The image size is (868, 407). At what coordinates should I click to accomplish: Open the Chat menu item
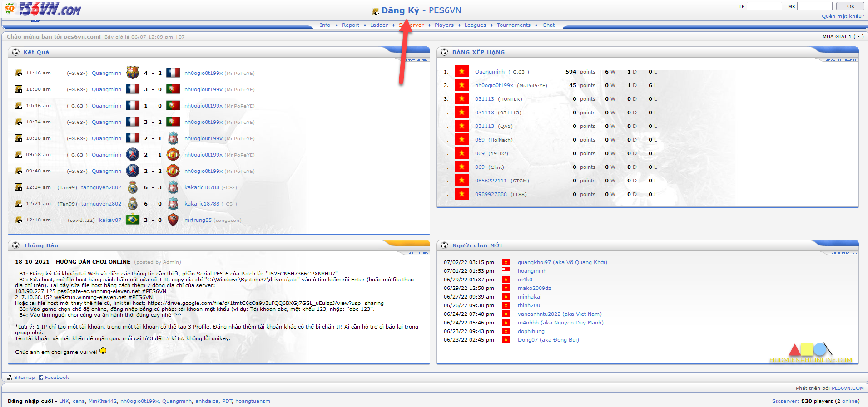coord(548,25)
